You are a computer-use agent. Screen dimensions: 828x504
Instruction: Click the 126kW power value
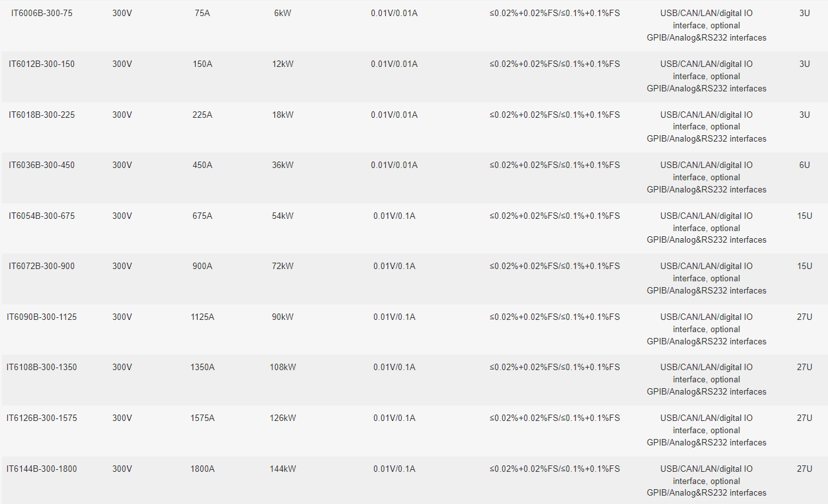click(283, 418)
